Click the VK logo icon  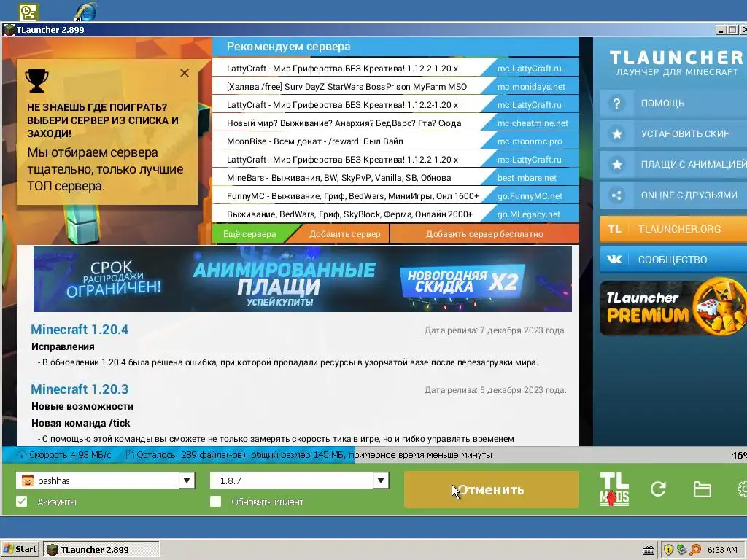click(614, 260)
